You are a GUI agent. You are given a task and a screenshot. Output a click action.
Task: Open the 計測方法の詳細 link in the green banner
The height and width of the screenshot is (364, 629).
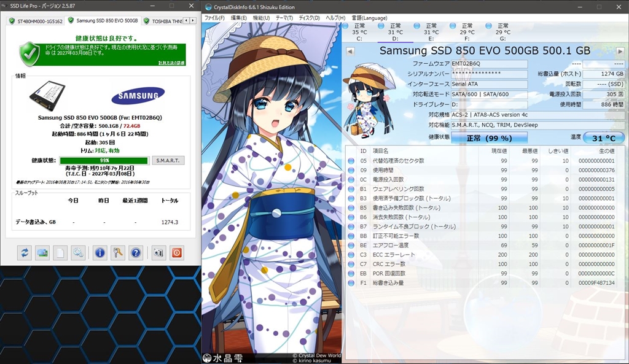tap(171, 63)
